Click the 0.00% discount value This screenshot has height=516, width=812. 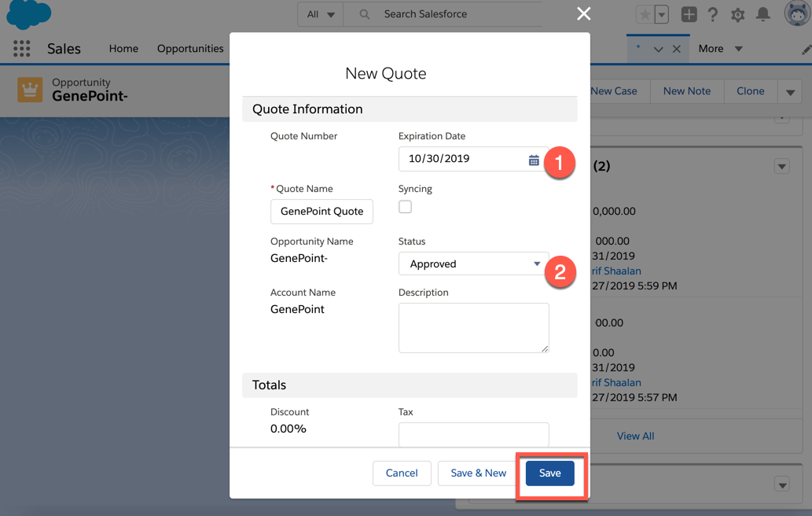288,429
